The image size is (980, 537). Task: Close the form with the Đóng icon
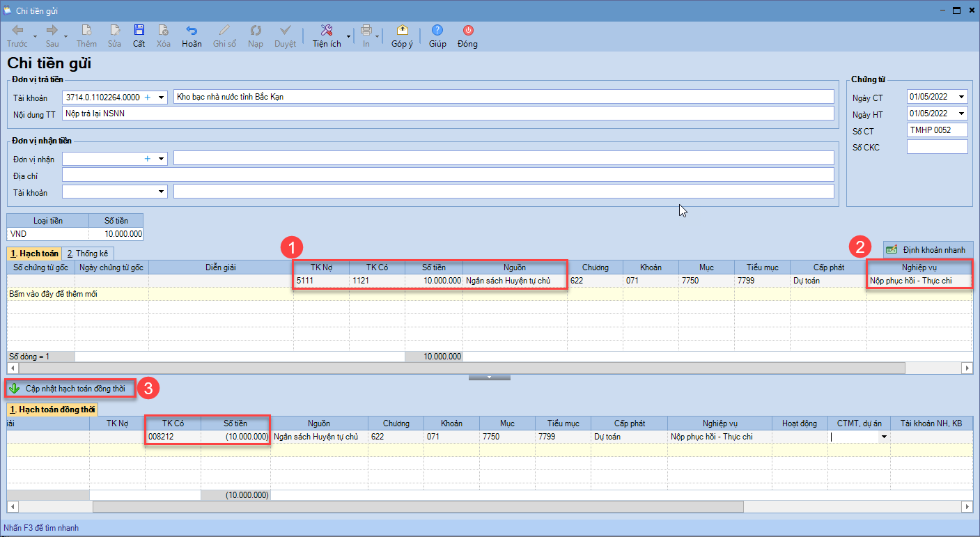tap(467, 31)
